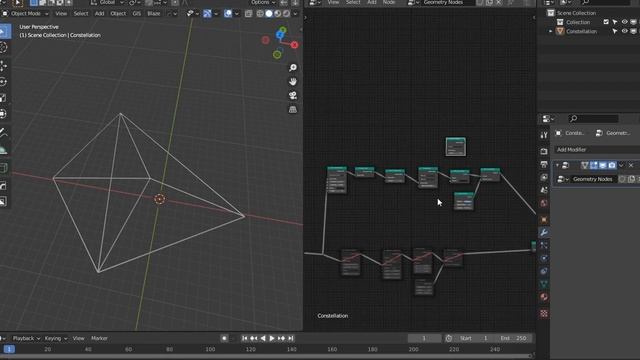This screenshot has width=640, height=360.
Task: Open the Modifier properties wrench tab
Action: (544, 233)
